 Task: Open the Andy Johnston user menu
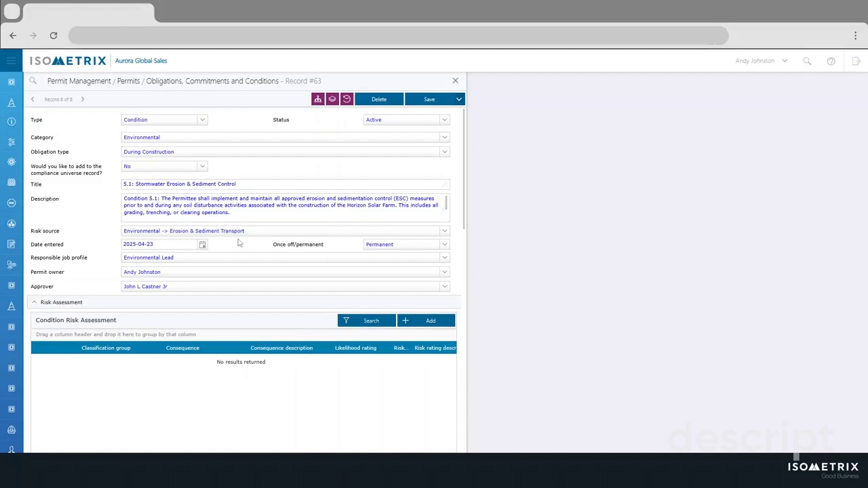(x=761, y=61)
